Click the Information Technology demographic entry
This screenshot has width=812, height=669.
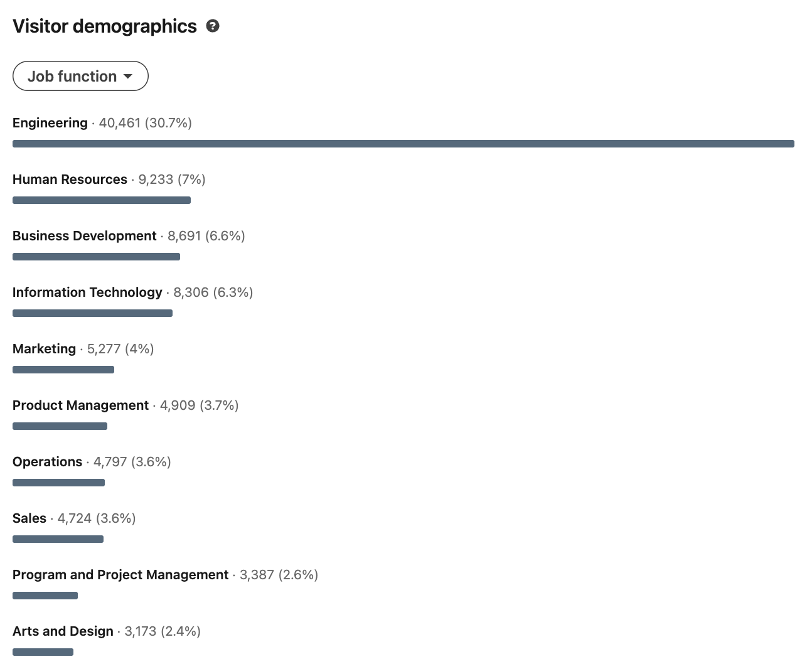[x=87, y=292]
